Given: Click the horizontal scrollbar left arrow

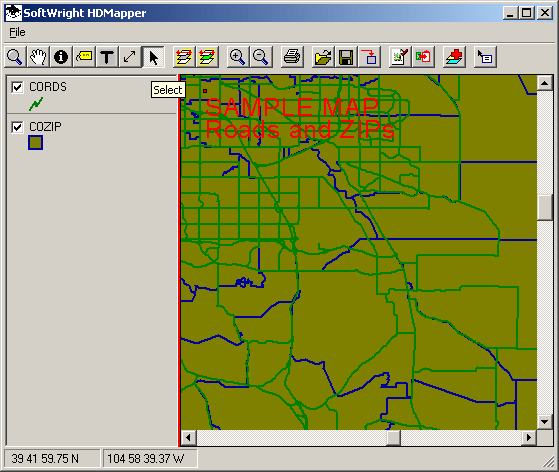Looking at the screenshot, I should pos(189,437).
